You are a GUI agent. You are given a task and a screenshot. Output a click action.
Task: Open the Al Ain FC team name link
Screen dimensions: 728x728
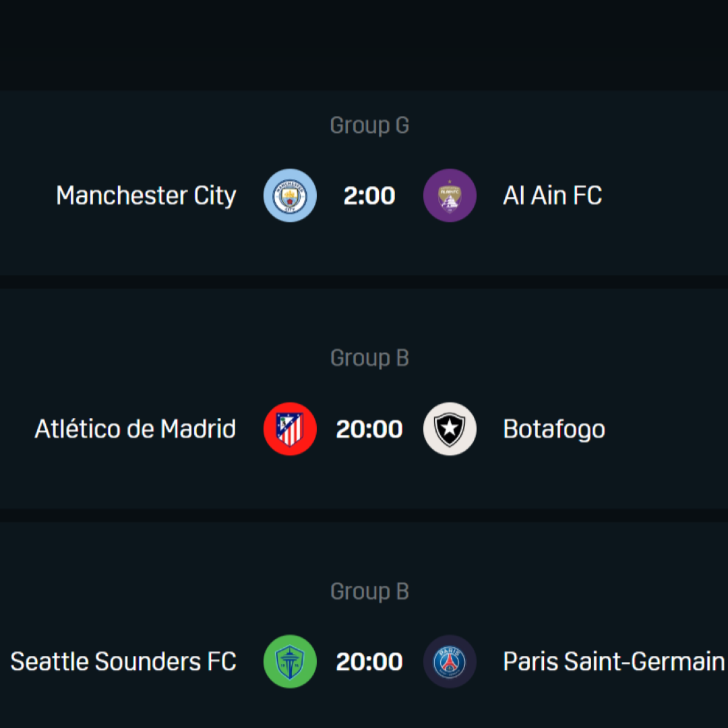[552, 195]
